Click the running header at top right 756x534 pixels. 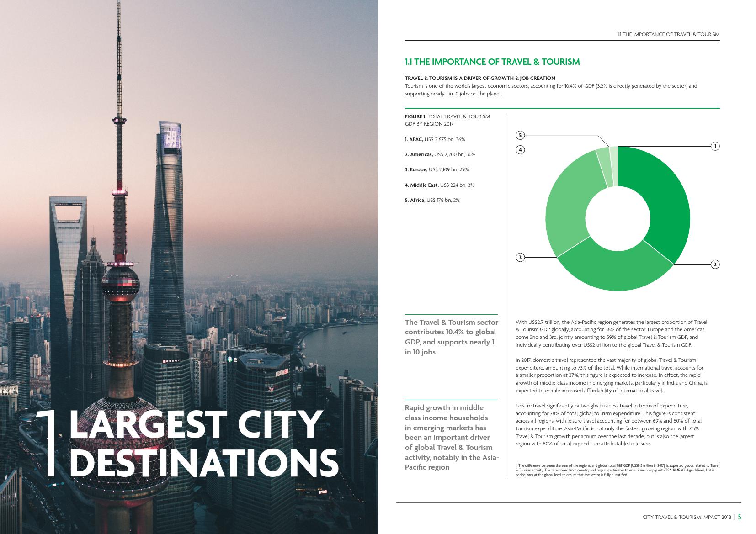point(668,34)
